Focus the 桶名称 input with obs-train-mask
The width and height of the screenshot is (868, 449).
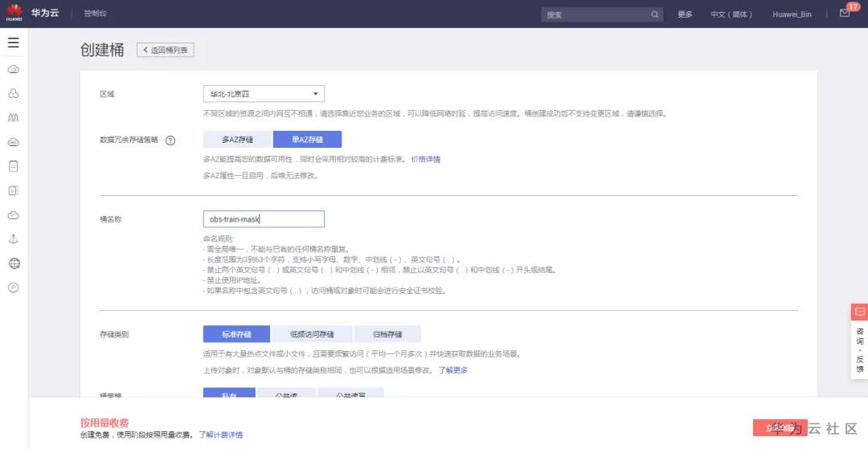(264, 219)
